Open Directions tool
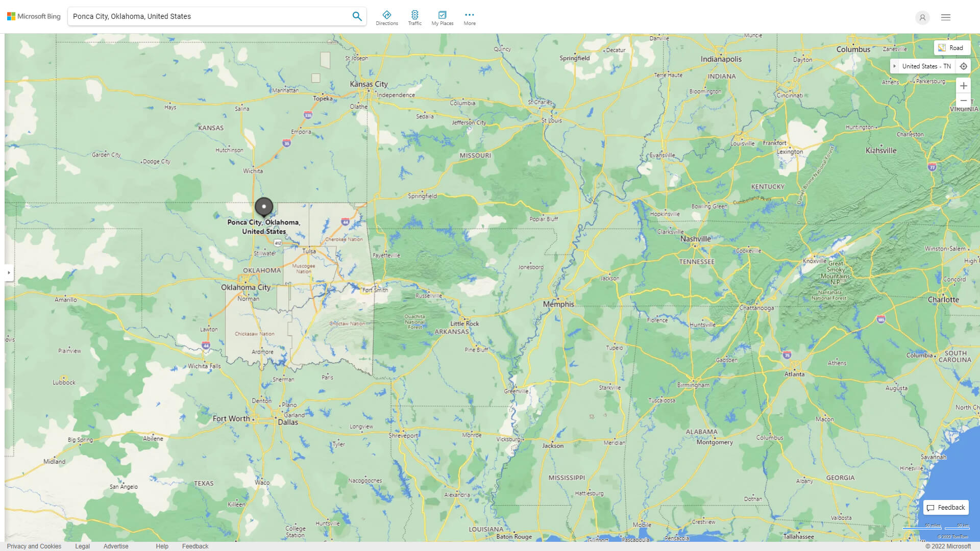This screenshot has width=980, height=551. (386, 18)
